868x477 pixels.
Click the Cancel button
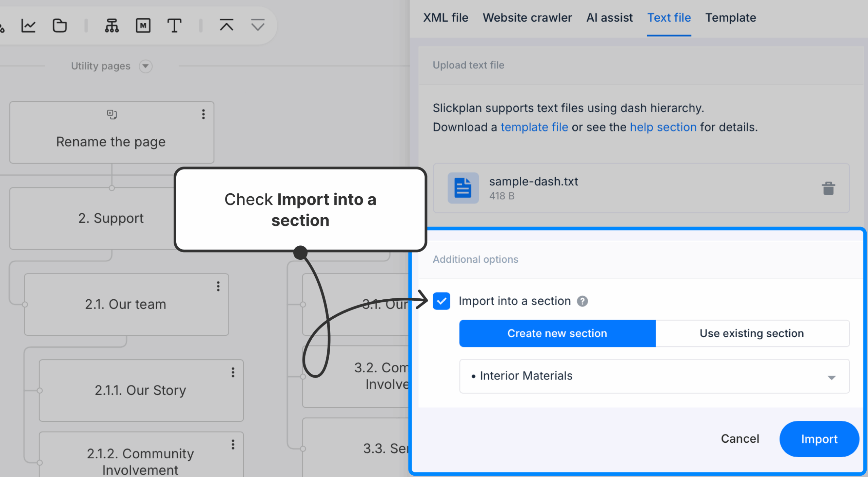[740, 439]
